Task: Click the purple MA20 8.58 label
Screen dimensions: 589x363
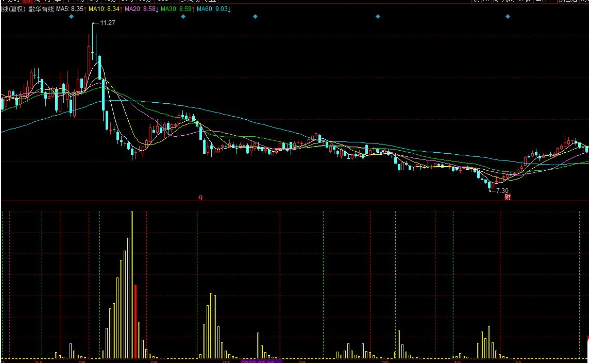Action: 140,8
